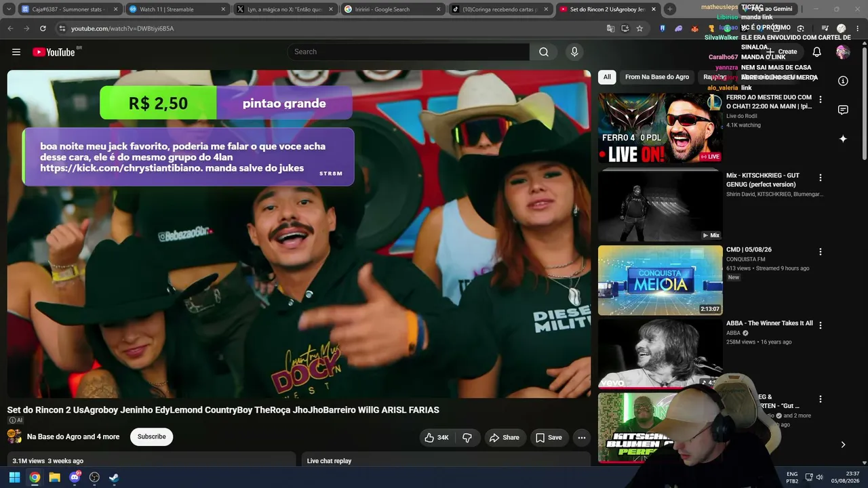Open options menu for Mix - KITSCHKRIEG

pos(820,178)
